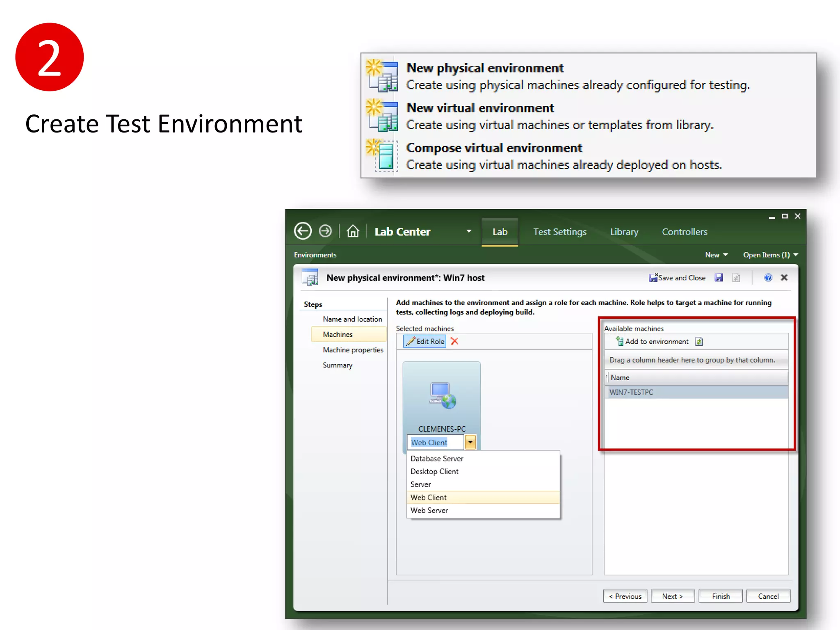This screenshot has height=630, width=840.
Task: Click the environment icon beside the panel title
Action: tap(310, 277)
